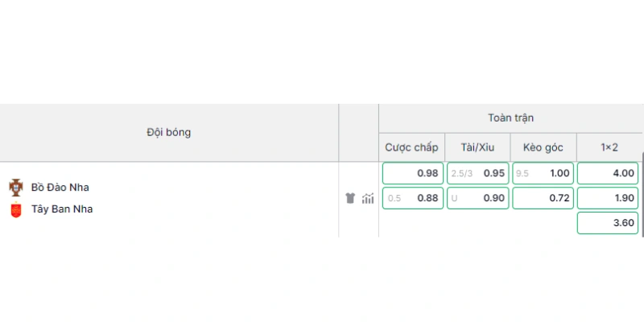Viewport: 644px width, 322px height.
Task: Choose corner odds 0.72
Action: (x=543, y=198)
